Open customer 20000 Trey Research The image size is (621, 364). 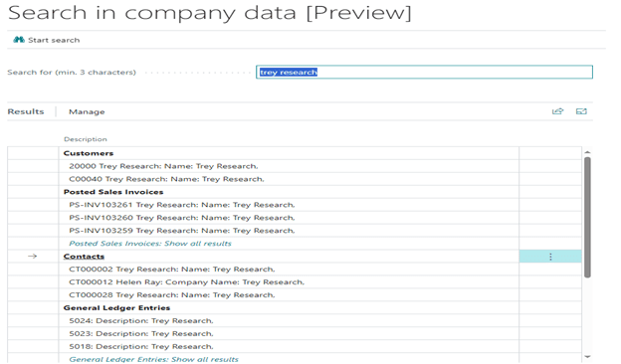click(x=163, y=166)
